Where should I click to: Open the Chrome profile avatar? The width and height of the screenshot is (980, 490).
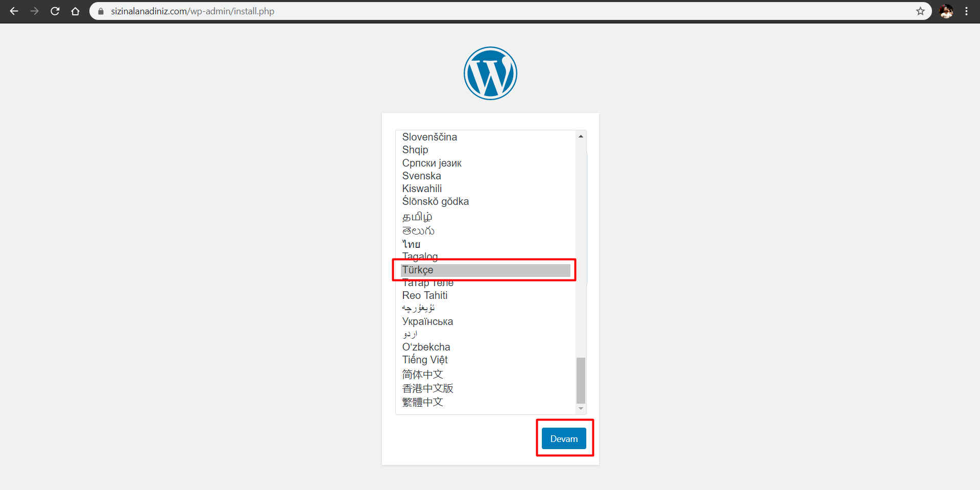click(946, 11)
